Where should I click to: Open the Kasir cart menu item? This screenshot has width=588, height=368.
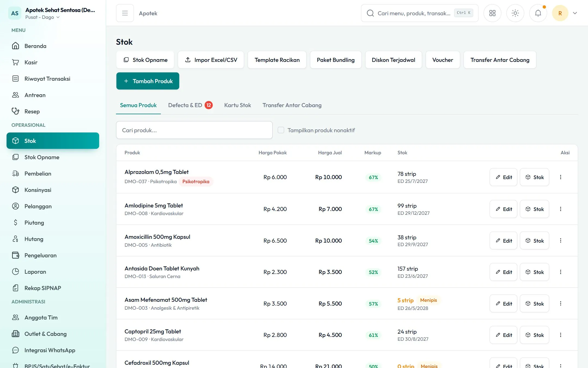53,62
